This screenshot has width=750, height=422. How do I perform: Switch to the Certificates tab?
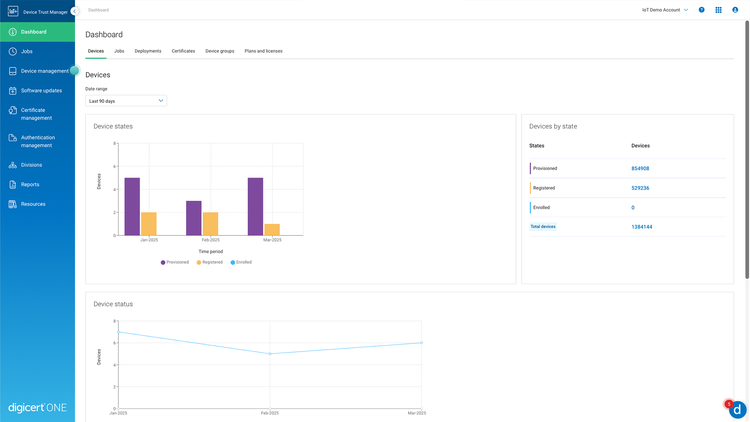183,51
